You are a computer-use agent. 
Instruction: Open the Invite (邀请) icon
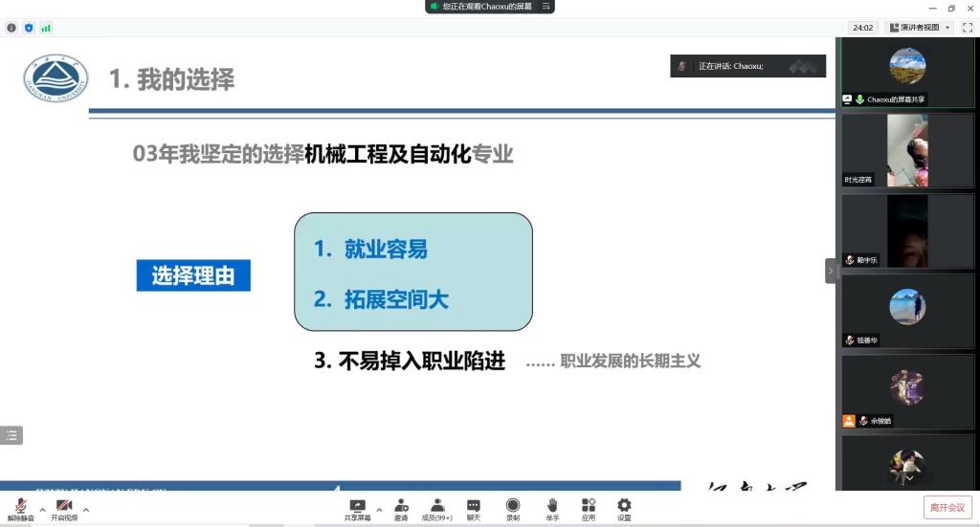401,507
